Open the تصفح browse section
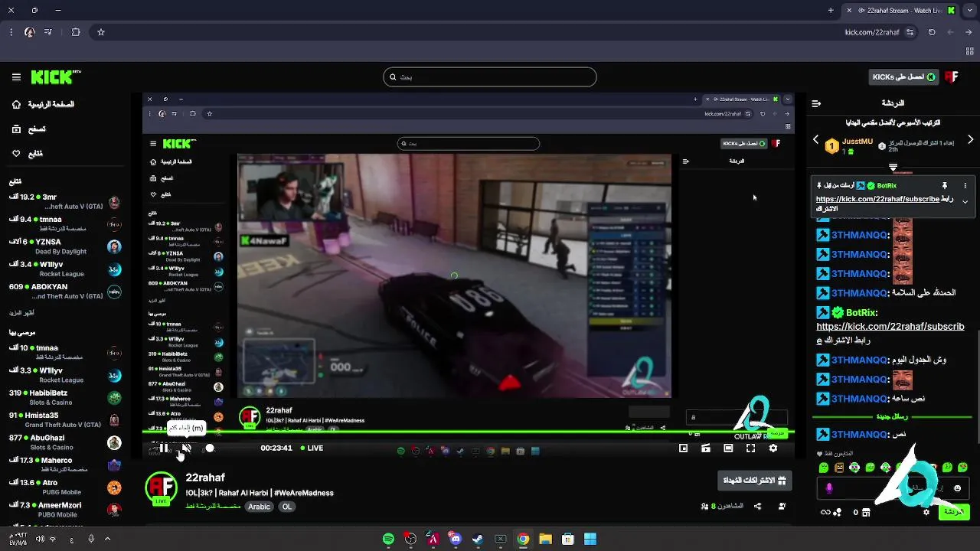The height and width of the screenshot is (551, 980). pyautogui.click(x=29, y=129)
